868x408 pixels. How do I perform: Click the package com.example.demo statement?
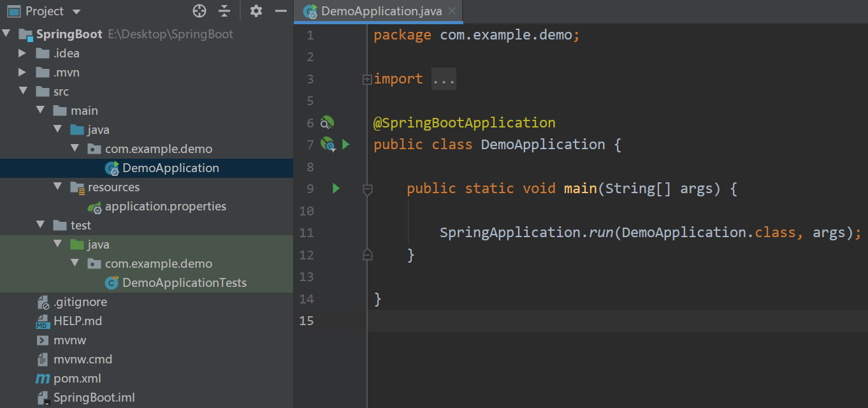[x=477, y=35]
